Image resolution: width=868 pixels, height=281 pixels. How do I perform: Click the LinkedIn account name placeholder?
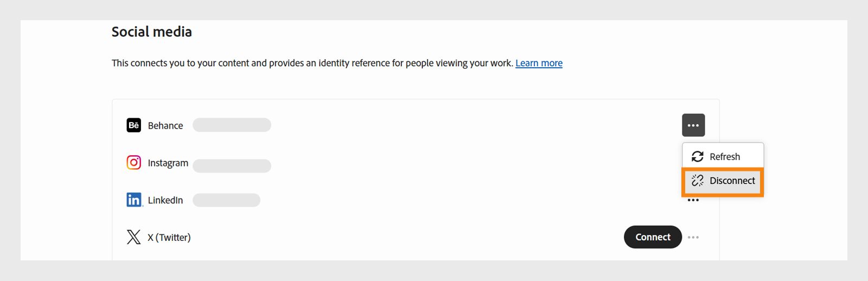coord(226,200)
